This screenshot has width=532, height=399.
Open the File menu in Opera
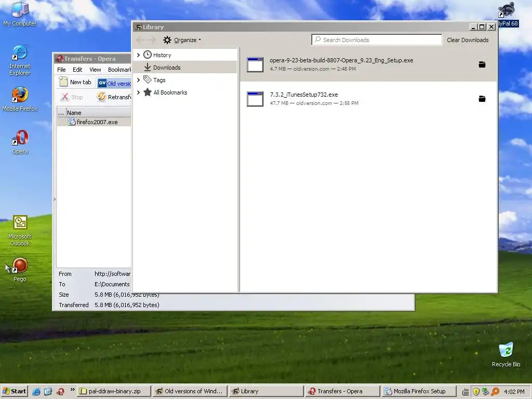(61, 70)
